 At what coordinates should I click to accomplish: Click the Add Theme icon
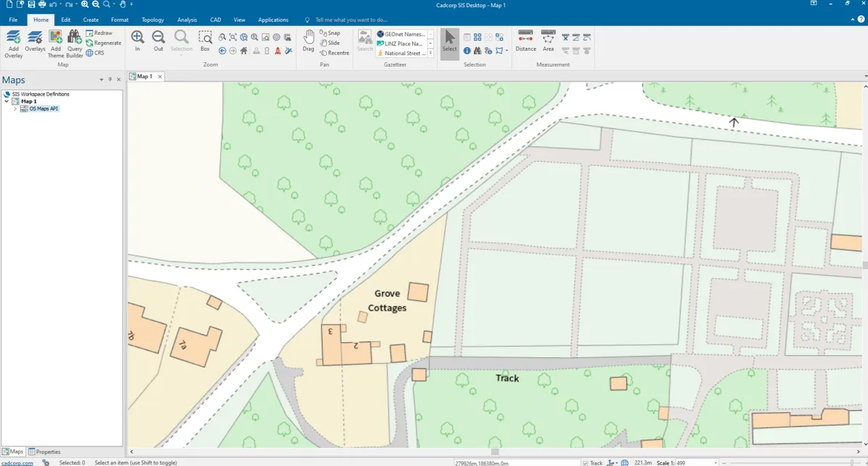pyautogui.click(x=55, y=43)
